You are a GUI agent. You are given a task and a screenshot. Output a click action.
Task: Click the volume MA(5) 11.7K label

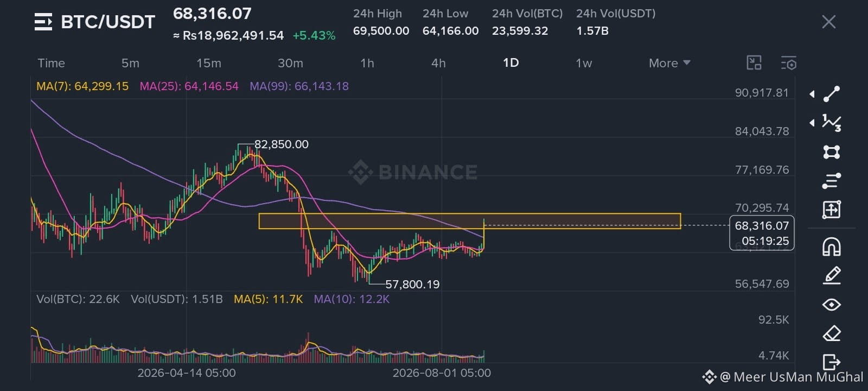tap(268, 299)
